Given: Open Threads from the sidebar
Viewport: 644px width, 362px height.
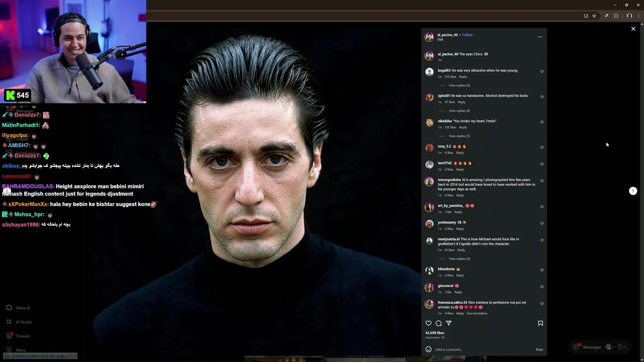Looking at the screenshot, I should [18, 336].
